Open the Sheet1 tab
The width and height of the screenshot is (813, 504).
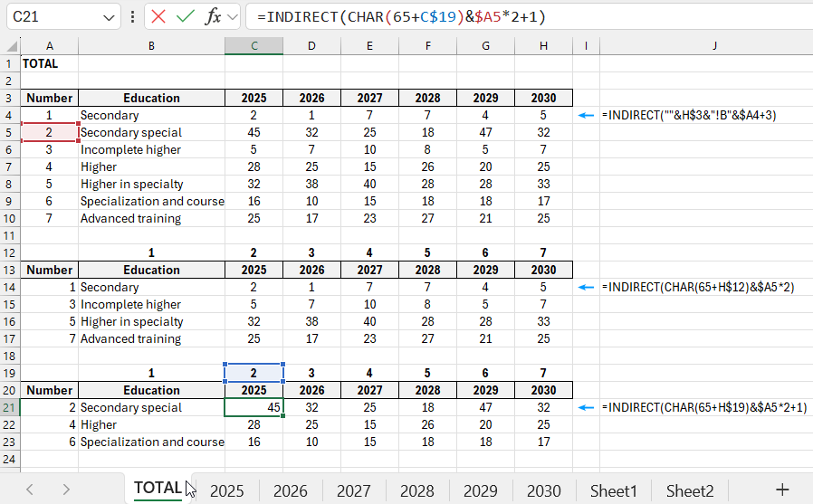point(614,490)
